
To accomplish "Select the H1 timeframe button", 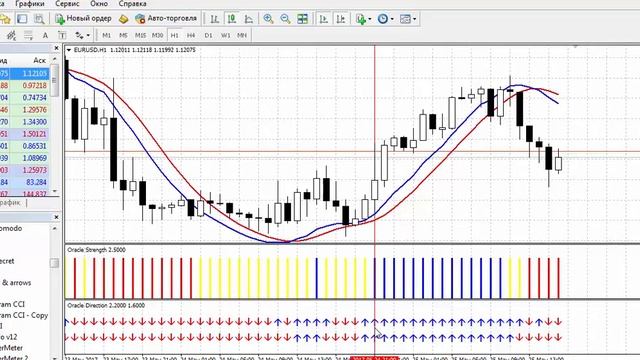I will pyautogui.click(x=174, y=36).
